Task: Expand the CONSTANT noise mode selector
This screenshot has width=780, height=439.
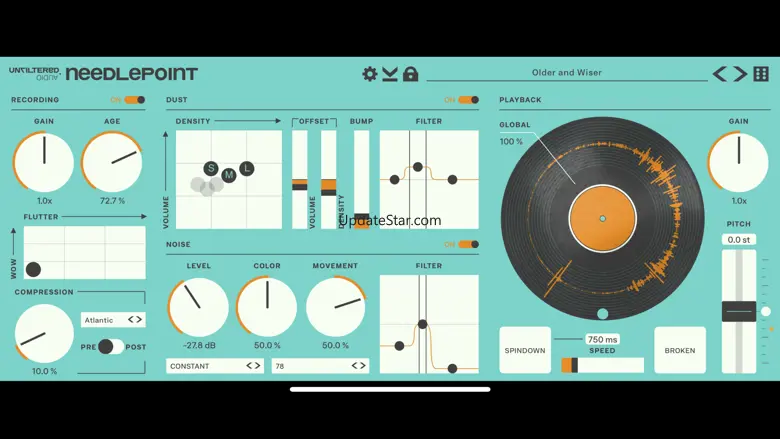Action: [x=215, y=366]
